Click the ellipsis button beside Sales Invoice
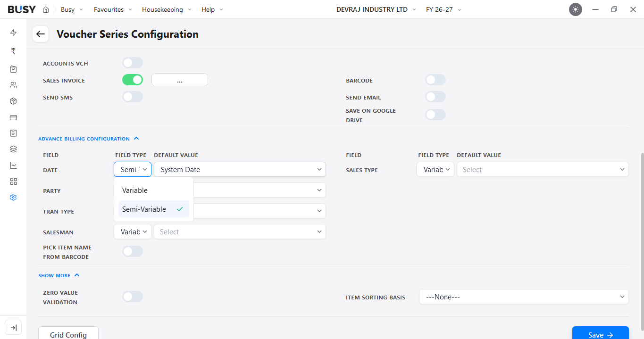This screenshot has width=644, height=339. [180, 80]
